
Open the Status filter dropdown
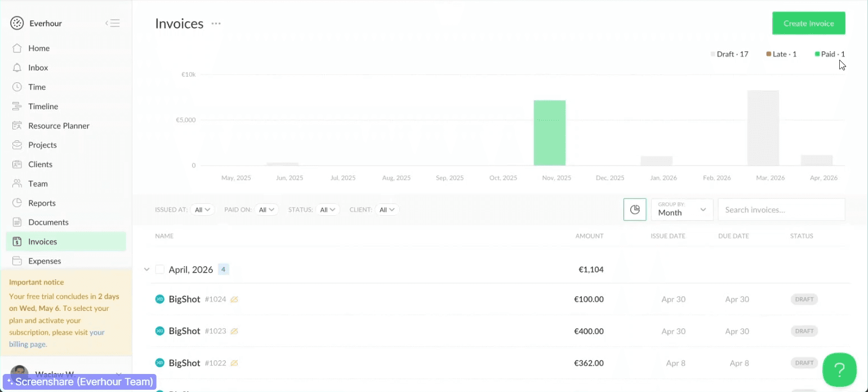[x=328, y=210]
